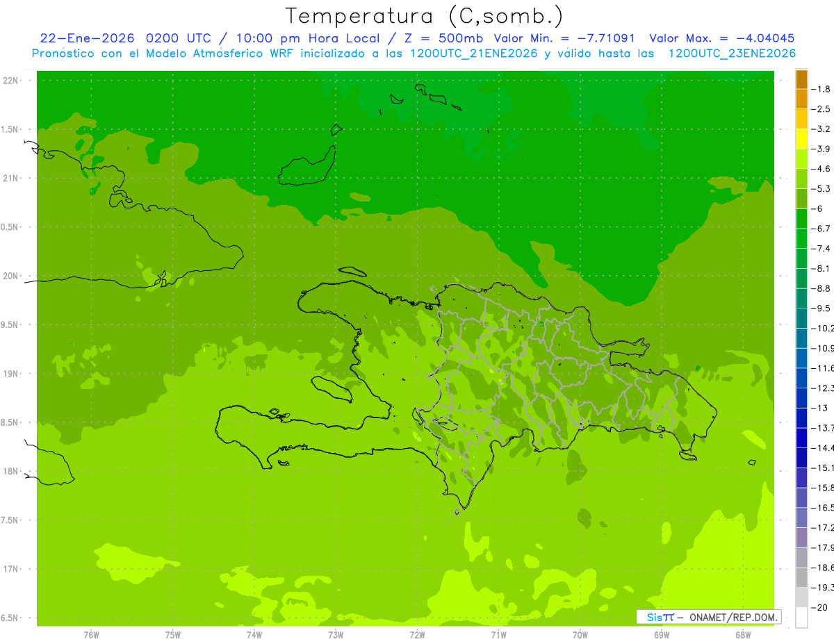Click the ONAMET/REP.DOM. credit label
Screen dimensions: 834x644
pos(734,618)
